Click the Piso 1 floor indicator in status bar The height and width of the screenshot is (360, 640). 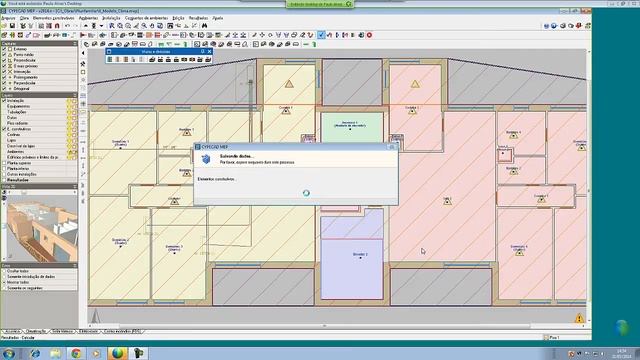point(553,338)
